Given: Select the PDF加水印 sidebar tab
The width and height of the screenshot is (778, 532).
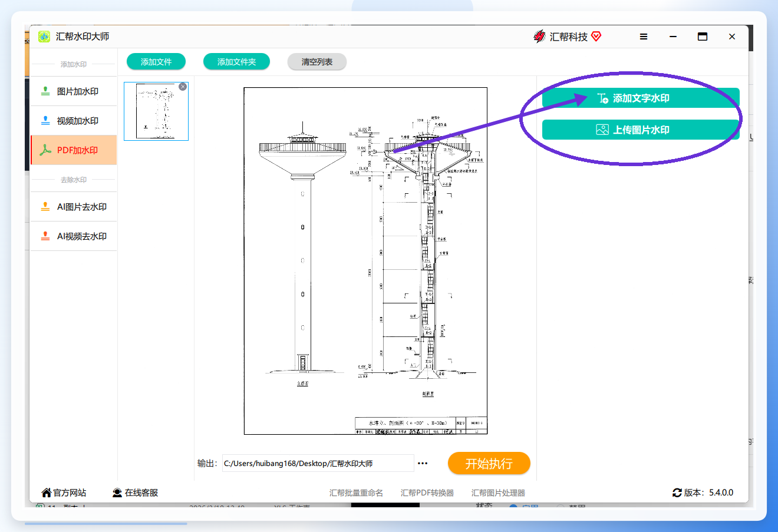Looking at the screenshot, I should [x=74, y=150].
